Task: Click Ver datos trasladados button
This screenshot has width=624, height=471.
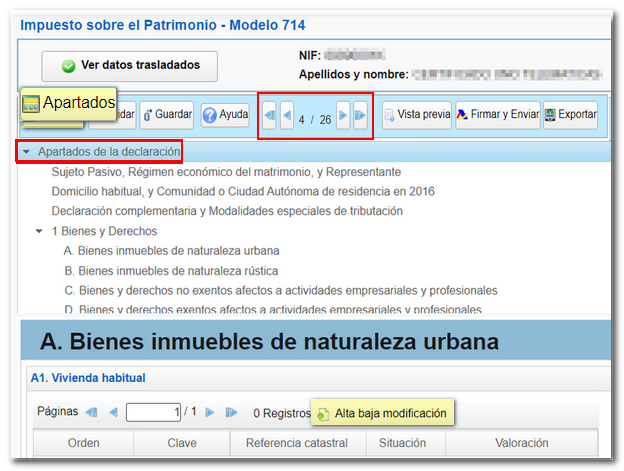Action: pyautogui.click(x=130, y=65)
